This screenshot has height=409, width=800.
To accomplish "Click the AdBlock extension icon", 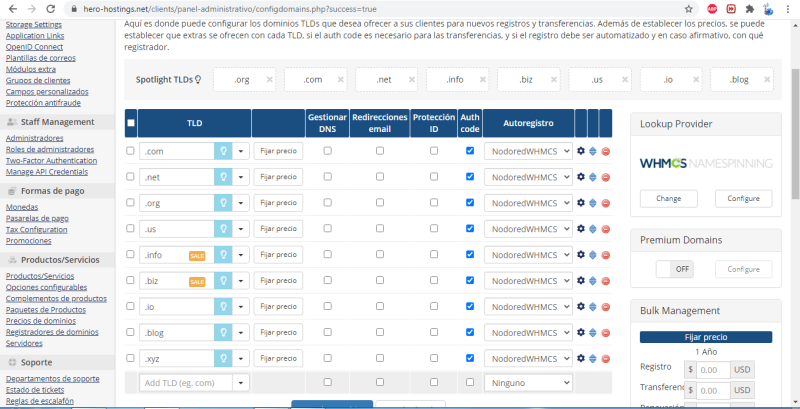I will pyautogui.click(x=712, y=9).
